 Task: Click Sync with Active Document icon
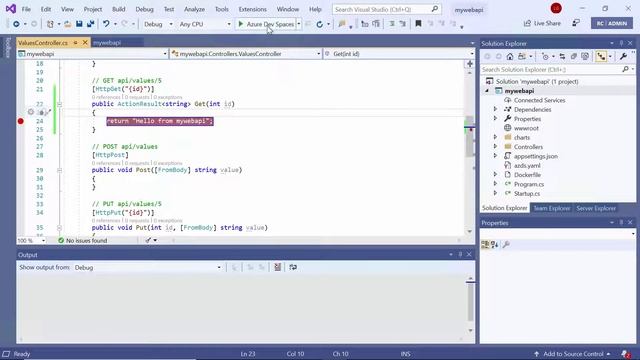[562, 56]
